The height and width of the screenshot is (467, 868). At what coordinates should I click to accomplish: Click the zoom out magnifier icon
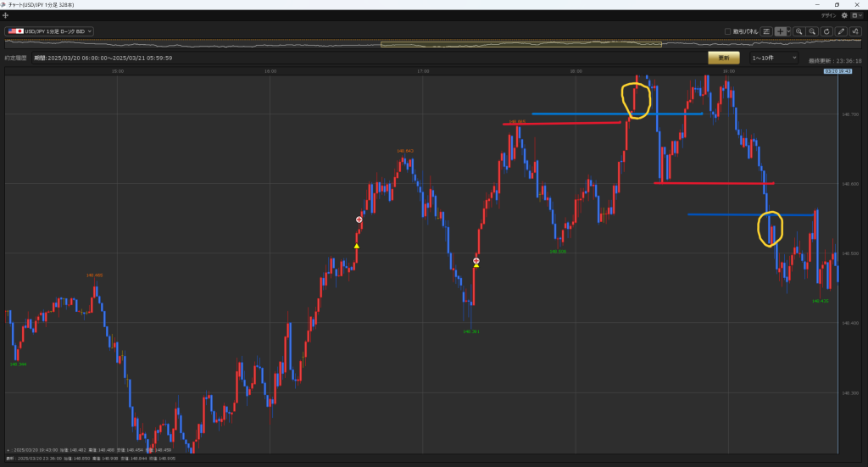click(x=812, y=31)
